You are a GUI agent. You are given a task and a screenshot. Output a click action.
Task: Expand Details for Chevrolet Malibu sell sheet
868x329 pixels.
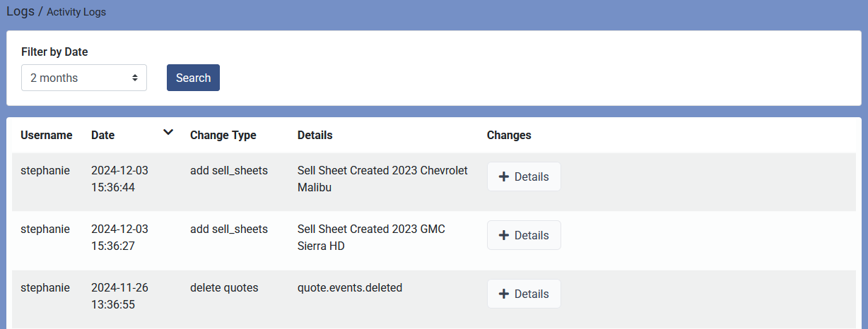tap(524, 177)
